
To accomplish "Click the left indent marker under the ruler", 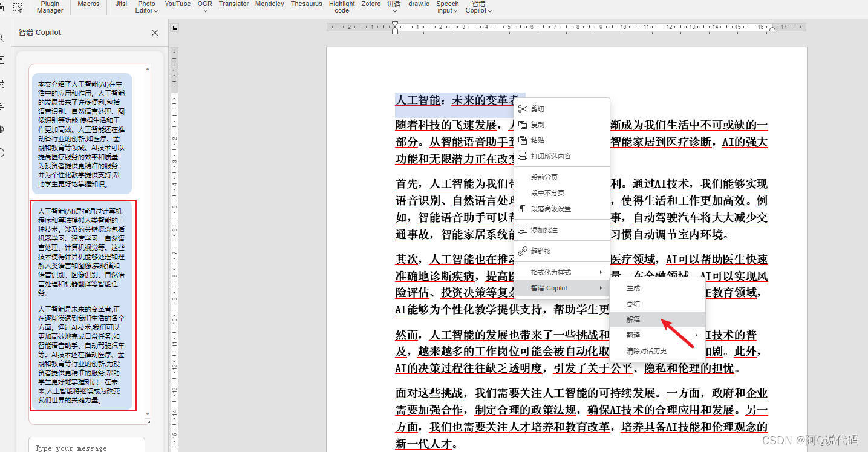I will [395, 31].
